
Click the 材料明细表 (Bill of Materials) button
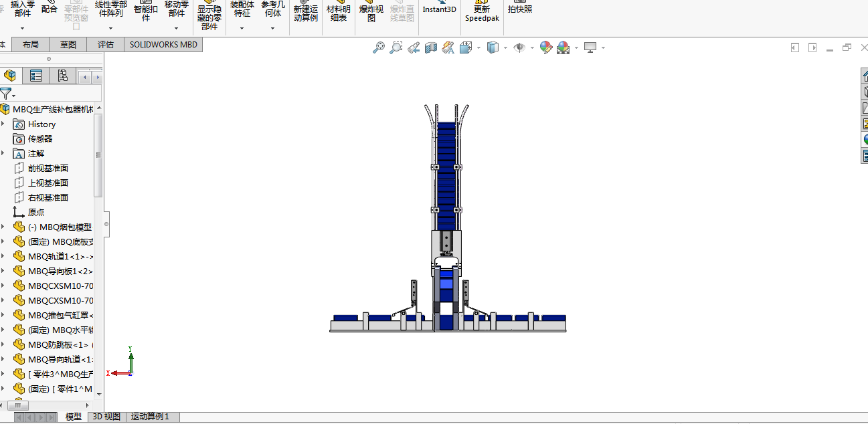(x=338, y=13)
